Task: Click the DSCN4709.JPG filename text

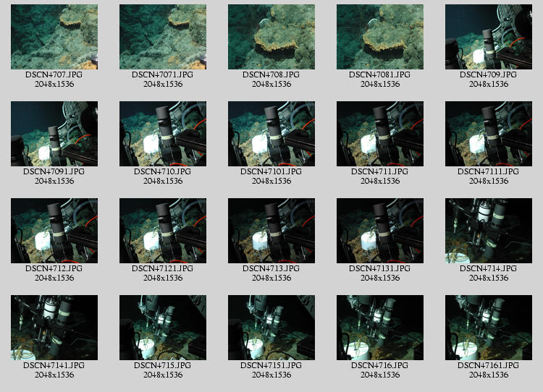Action: click(489, 74)
